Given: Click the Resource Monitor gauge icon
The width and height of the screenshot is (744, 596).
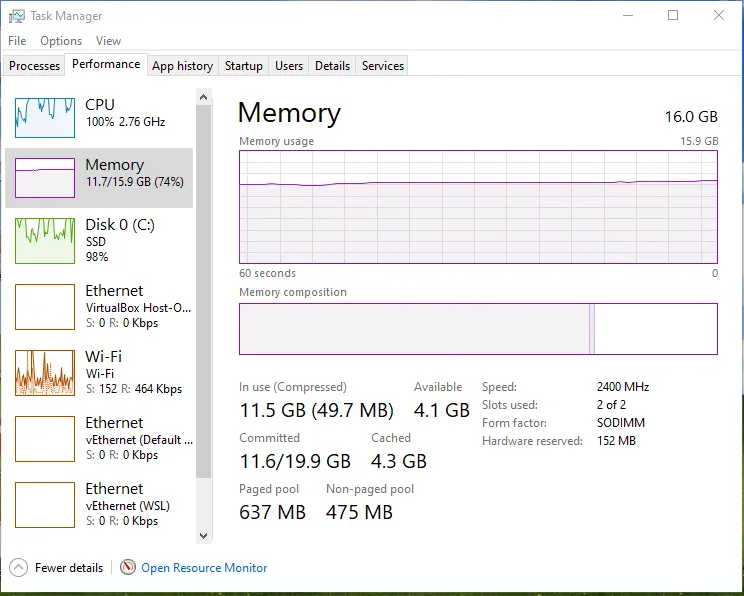Looking at the screenshot, I should click(128, 568).
